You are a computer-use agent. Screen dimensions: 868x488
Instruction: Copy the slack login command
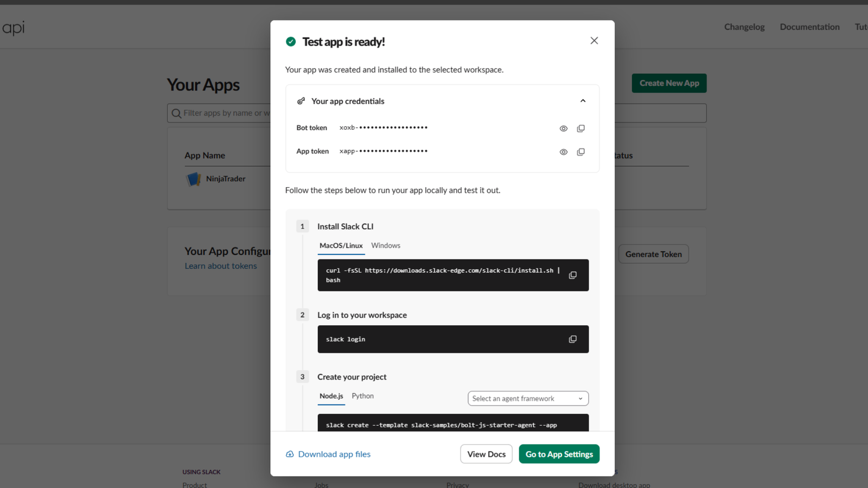(572, 339)
